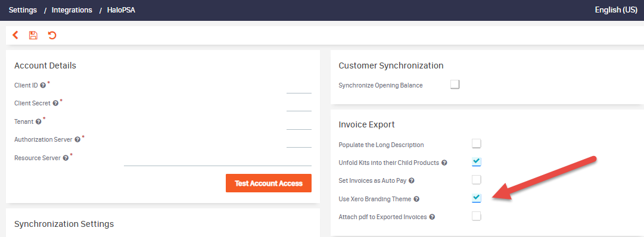Check Populate the Long Description box

477,144
